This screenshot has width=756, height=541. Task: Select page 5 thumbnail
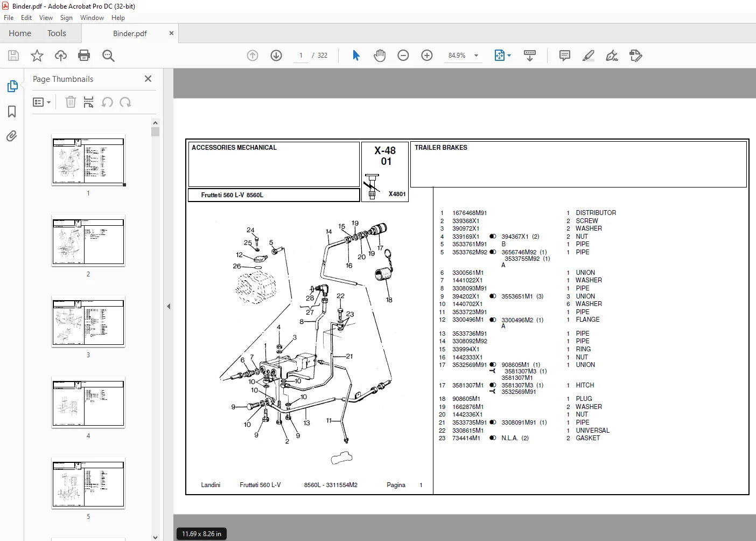[x=88, y=483]
